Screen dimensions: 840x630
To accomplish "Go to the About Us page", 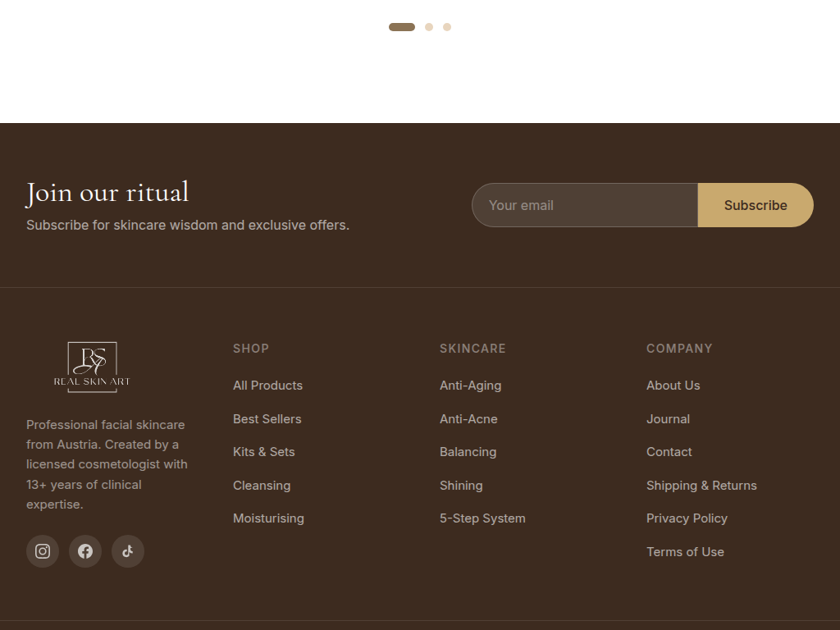I will 673,386.
